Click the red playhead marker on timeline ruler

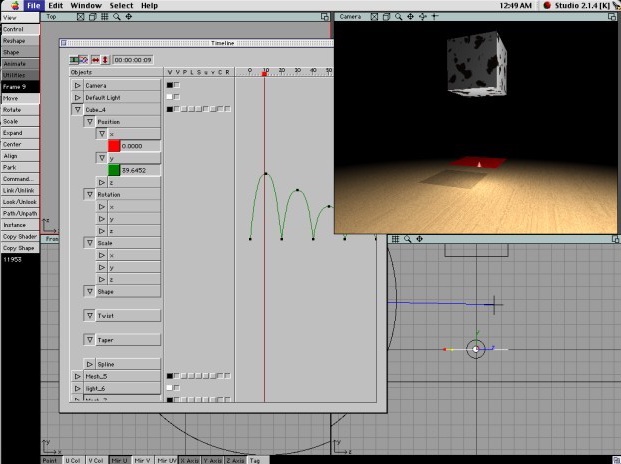click(x=264, y=74)
